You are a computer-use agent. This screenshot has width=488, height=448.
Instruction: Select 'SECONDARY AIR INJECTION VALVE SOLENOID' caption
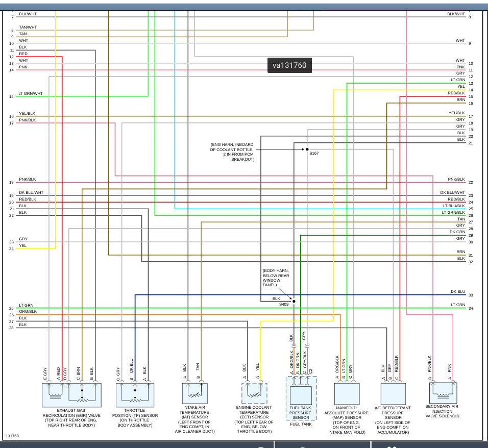442,411
